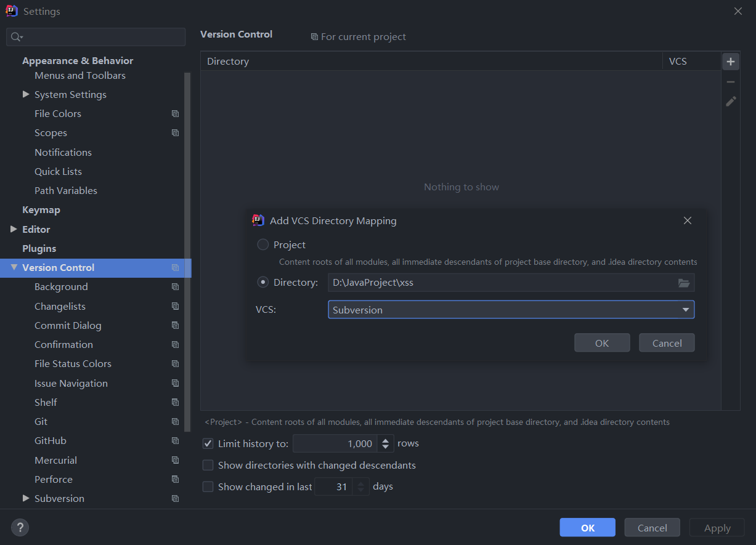Click the days number field showing 31
The image size is (756, 545).
click(334, 486)
